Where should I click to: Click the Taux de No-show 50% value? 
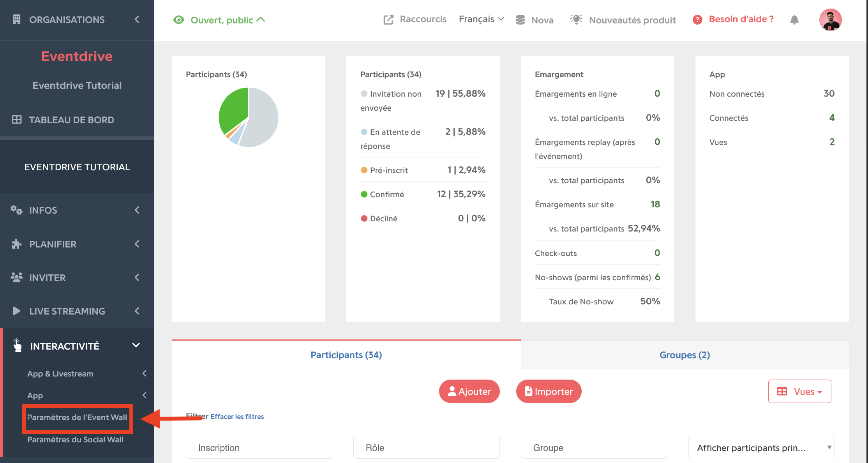click(x=650, y=301)
